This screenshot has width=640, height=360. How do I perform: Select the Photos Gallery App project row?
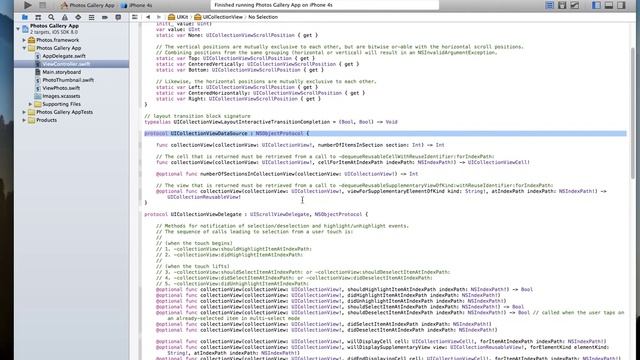pyautogui.click(x=71, y=29)
